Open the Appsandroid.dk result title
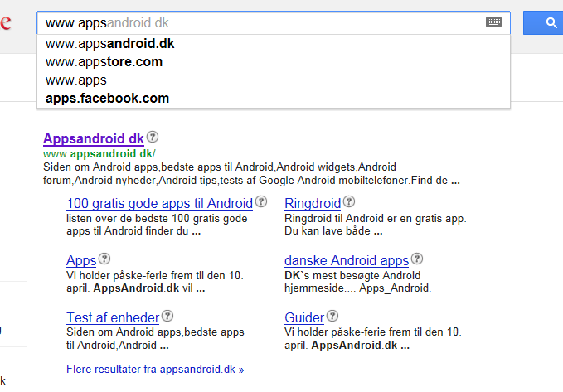The width and height of the screenshot is (563, 392). pyautogui.click(x=93, y=139)
